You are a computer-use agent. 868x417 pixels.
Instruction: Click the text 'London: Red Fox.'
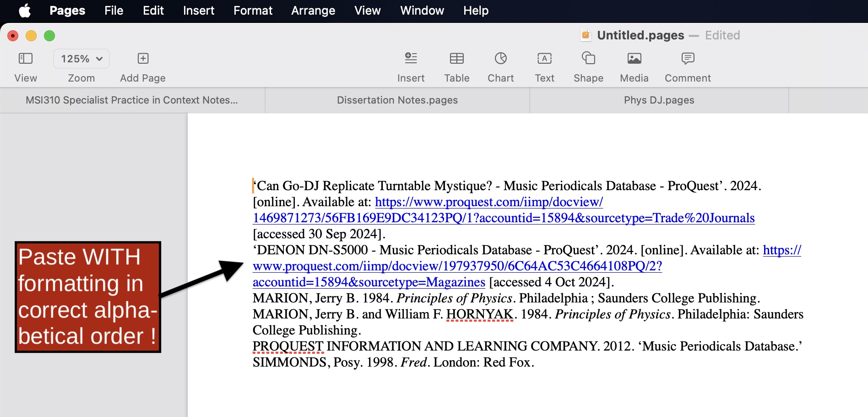(484, 362)
